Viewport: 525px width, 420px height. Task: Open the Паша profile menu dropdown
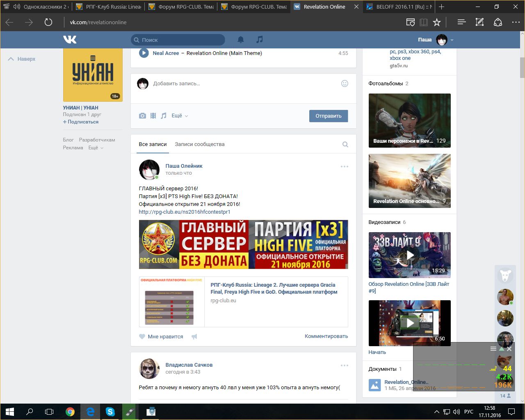pyautogui.click(x=452, y=40)
